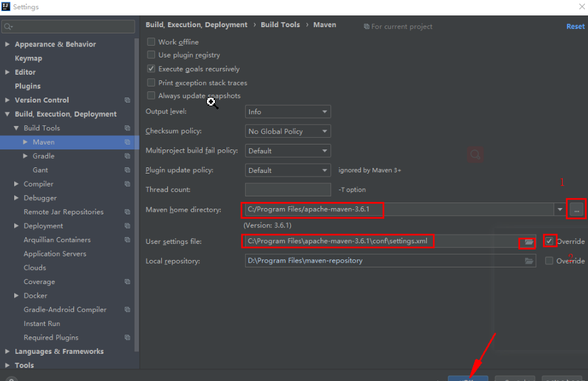Browse for Maven home directory
The width and height of the screenshot is (588, 381).
[577, 209]
